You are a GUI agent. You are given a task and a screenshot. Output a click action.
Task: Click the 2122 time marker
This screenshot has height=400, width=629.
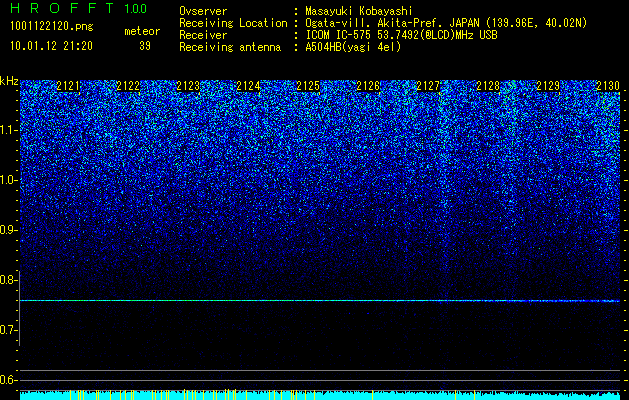[128, 86]
